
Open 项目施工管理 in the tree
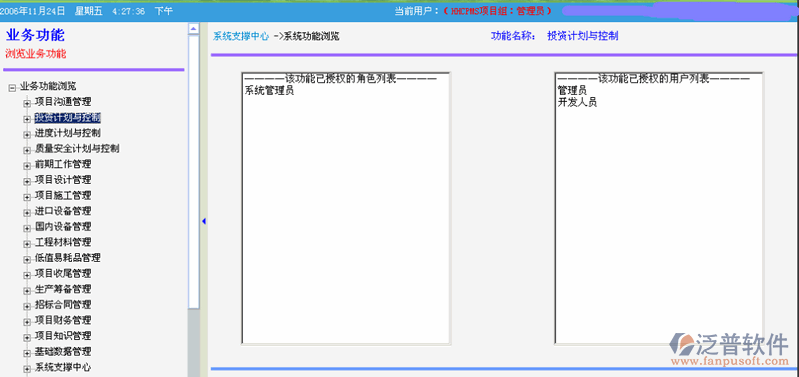63,196
